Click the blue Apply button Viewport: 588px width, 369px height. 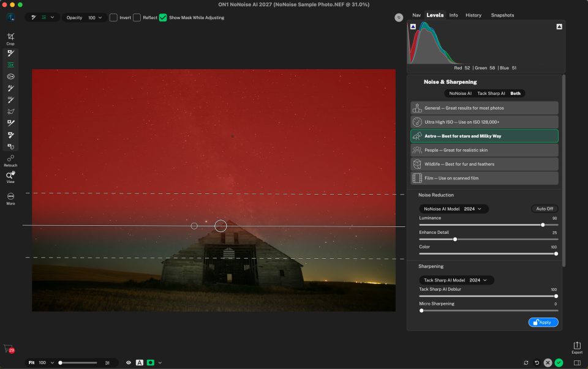coord(543,322)
